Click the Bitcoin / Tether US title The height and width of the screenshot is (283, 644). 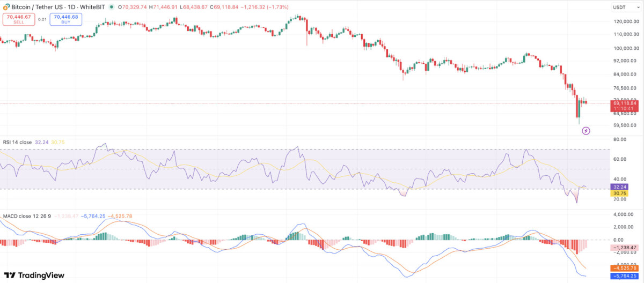click(x=38, y=8)
